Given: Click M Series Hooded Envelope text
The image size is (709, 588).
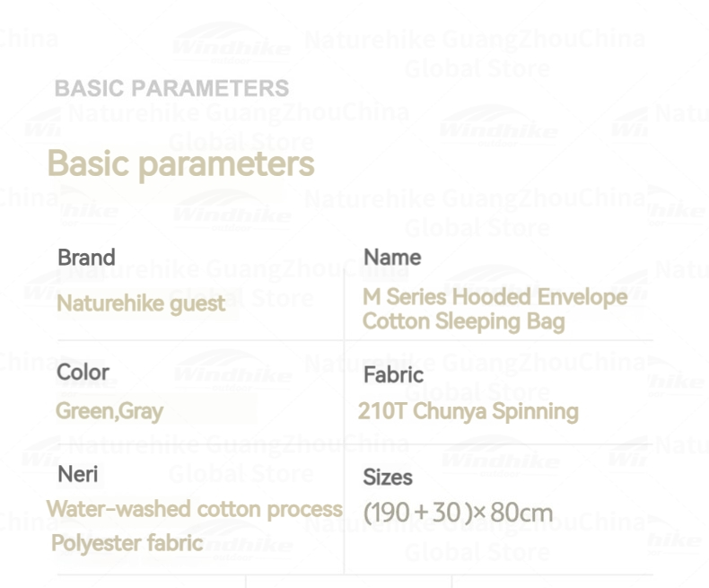Looking at the screenshot, I should coord(495,297).
